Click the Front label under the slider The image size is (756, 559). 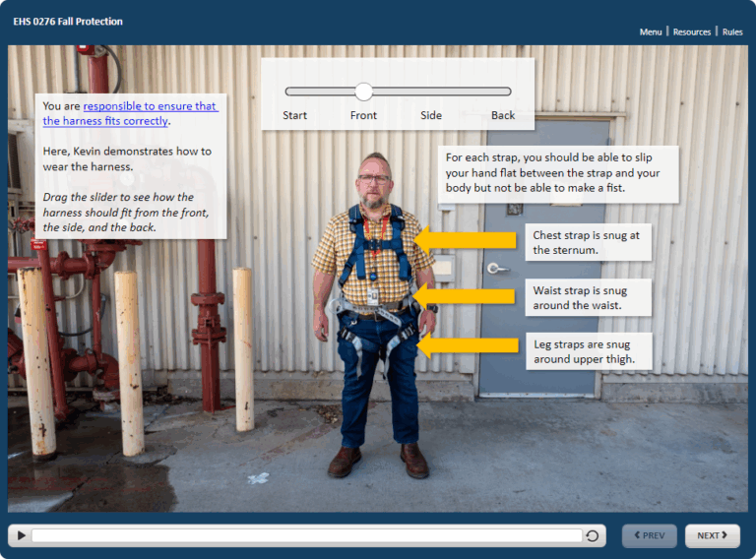point(363,115)
